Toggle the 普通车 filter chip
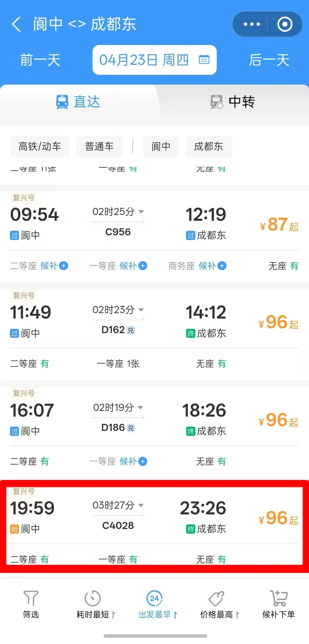This screenshot has height=644, width=309. click(99, 147)
